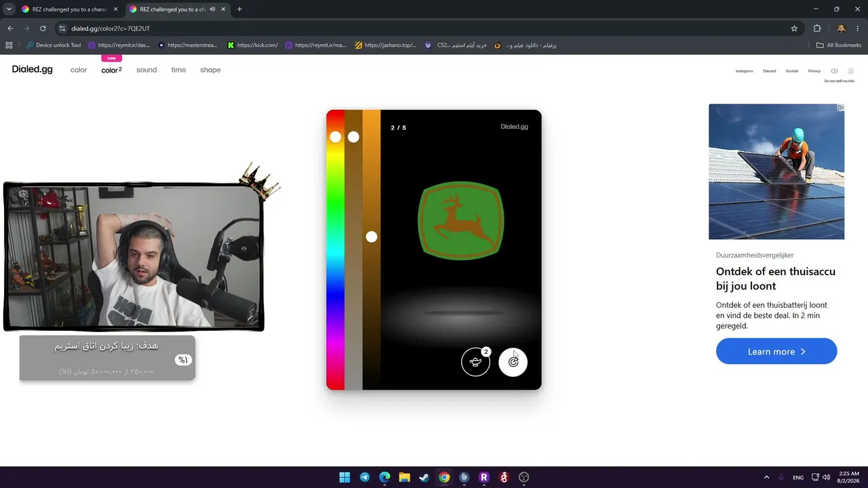The width and height of the screenshot is (868, 488).
Task: Bookmark this page with the star
Action: (794, 28)
